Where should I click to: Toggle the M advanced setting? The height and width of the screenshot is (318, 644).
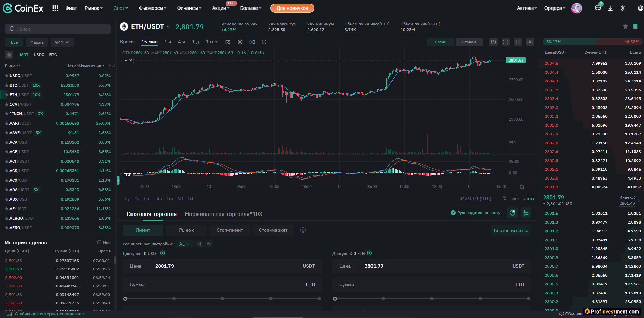pyautogui.click(x=199, y=244)
